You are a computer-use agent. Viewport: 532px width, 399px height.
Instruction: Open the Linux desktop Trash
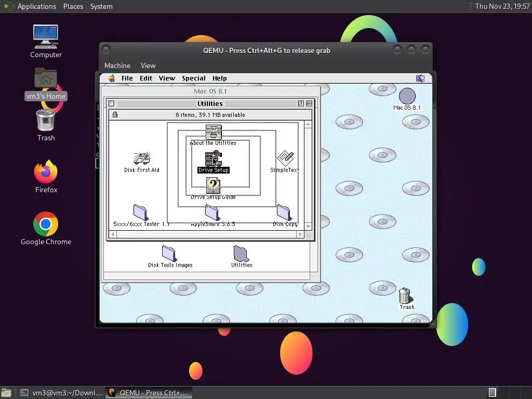click(46, 120)
